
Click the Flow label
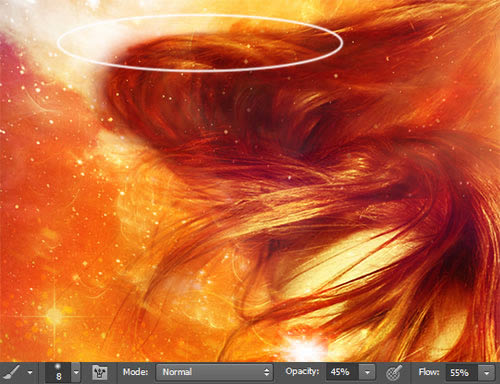click(429, 372)
